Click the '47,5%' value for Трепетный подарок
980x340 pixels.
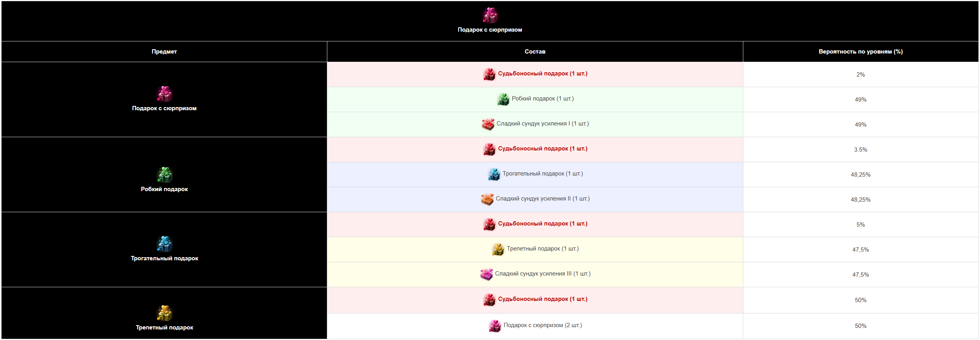tap(860, 250)
